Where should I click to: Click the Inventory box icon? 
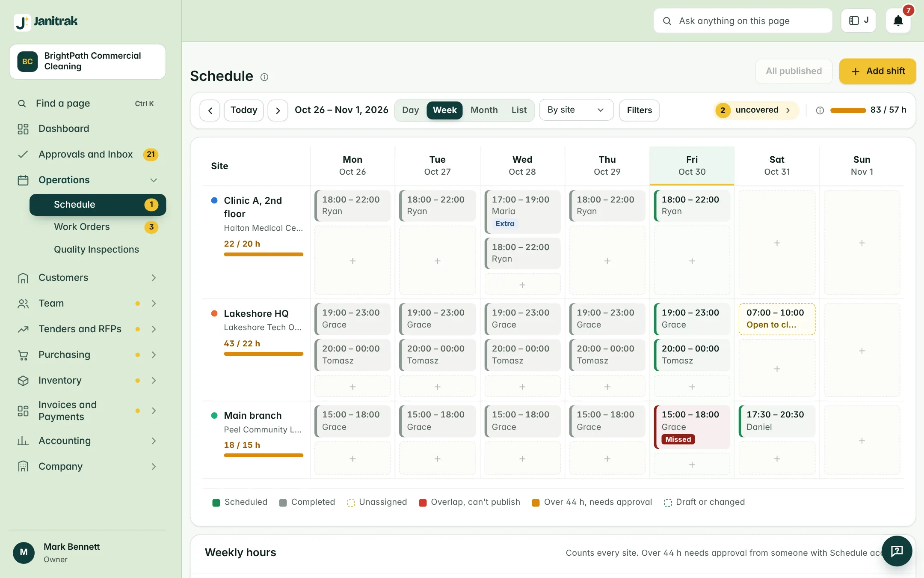pos(23,381)
